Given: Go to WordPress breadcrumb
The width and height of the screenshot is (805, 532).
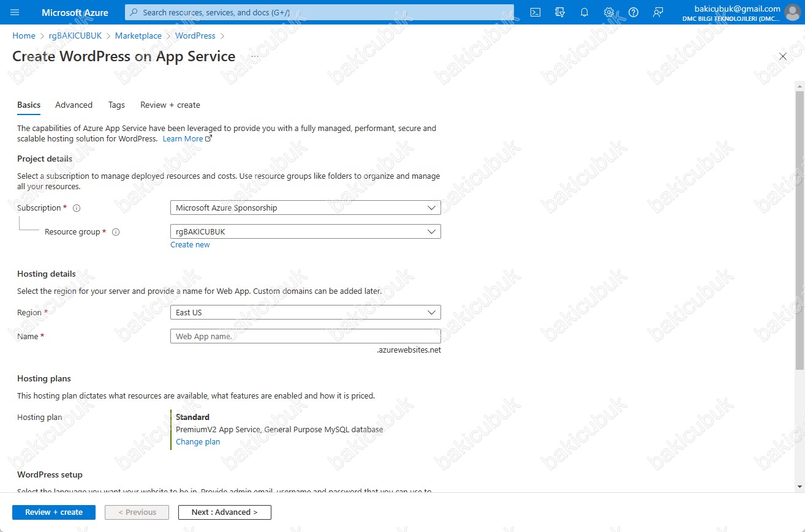Looking at the screenshot, I should (x=195, y=36).
